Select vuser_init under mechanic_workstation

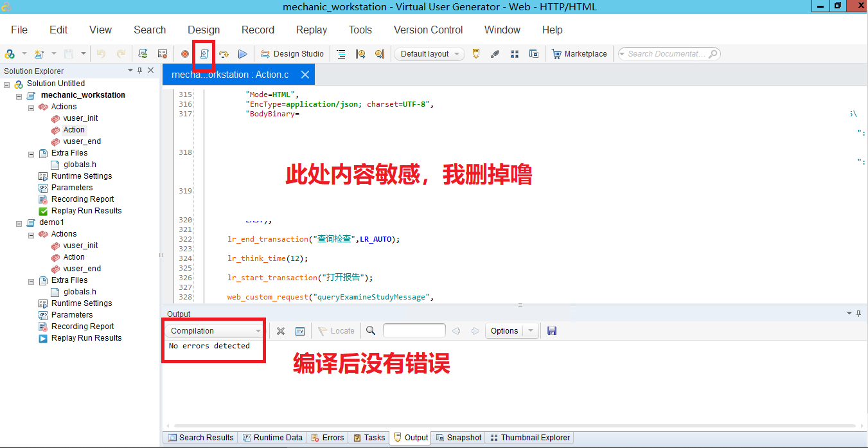click(80, 118)
